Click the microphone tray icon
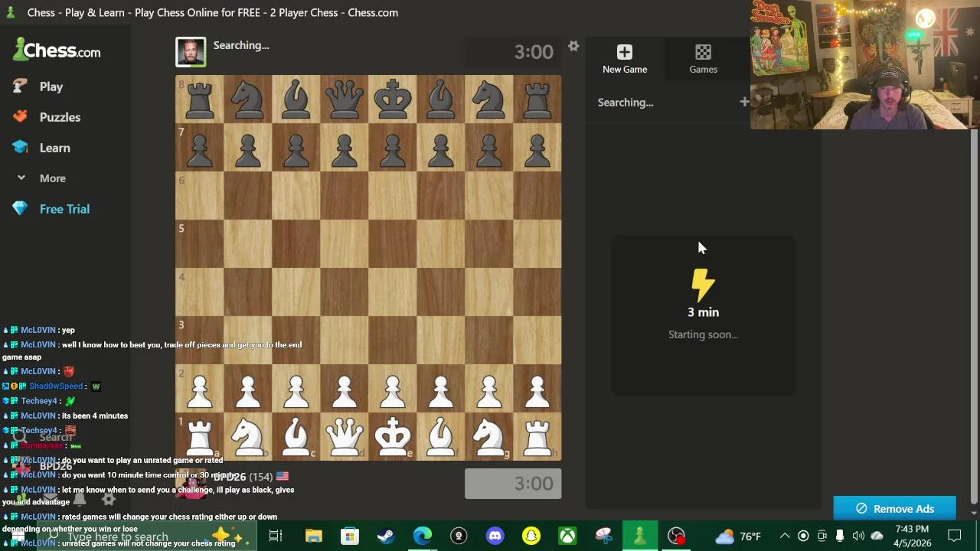Image resolution: width=980 pixels, height=551 pixels. tap(840, 536)
